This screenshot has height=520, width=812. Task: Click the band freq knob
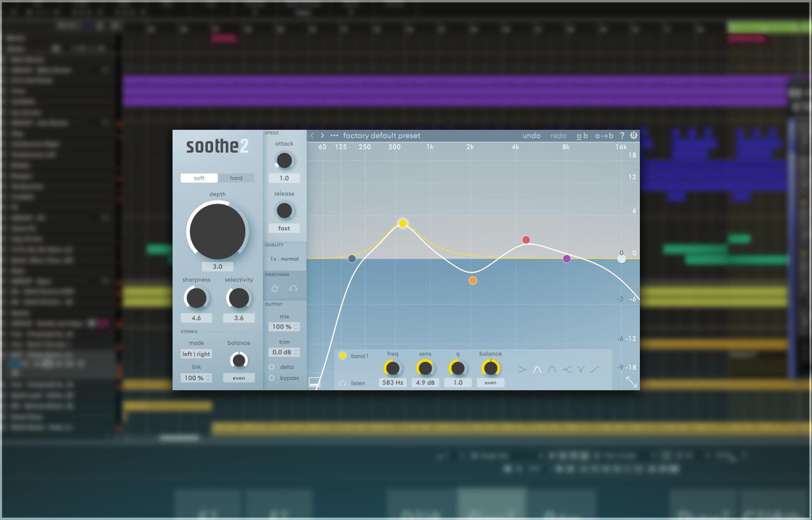pyautogui.click(x=392, y=368)
